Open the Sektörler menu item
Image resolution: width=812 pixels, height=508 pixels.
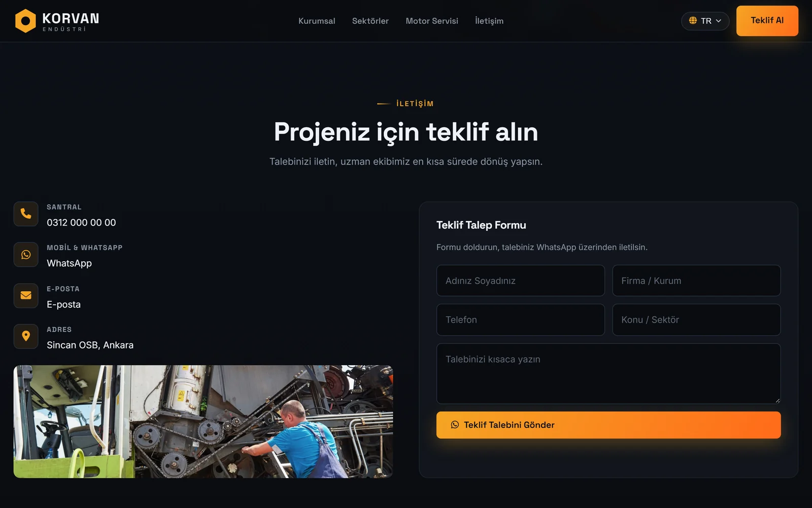pos(370,21)
